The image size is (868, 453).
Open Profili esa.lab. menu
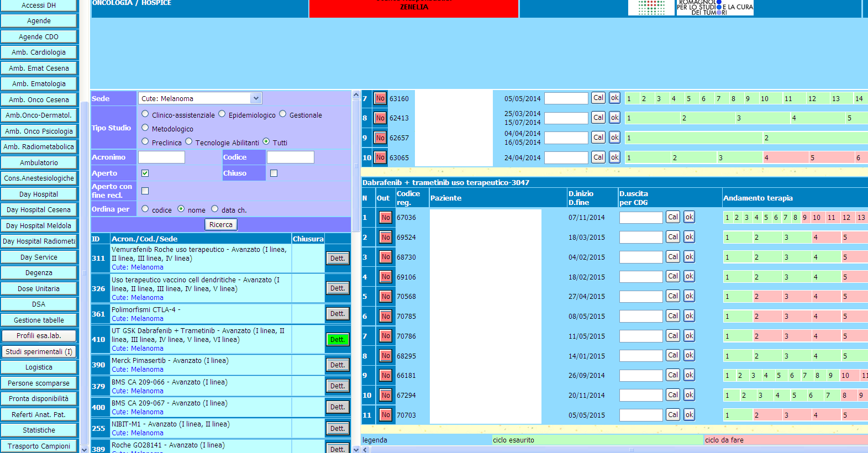(39, 335)
